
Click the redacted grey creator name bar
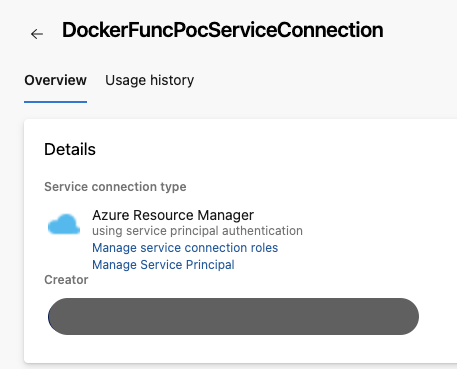[x=233, y=316]
